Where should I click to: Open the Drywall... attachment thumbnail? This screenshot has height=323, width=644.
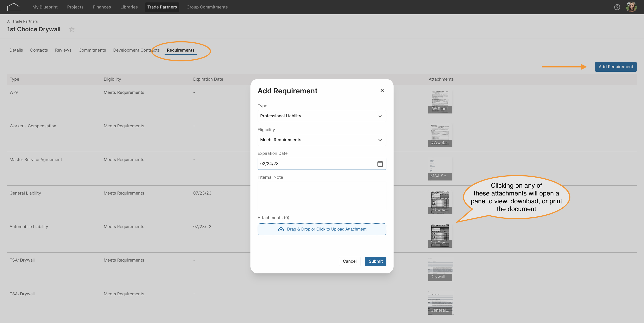(x=441, y=269)
